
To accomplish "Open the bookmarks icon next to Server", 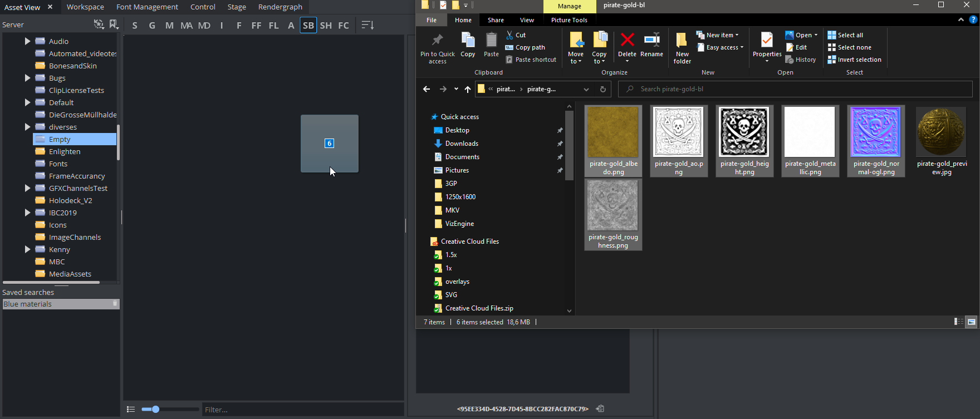I will point(114,24).
